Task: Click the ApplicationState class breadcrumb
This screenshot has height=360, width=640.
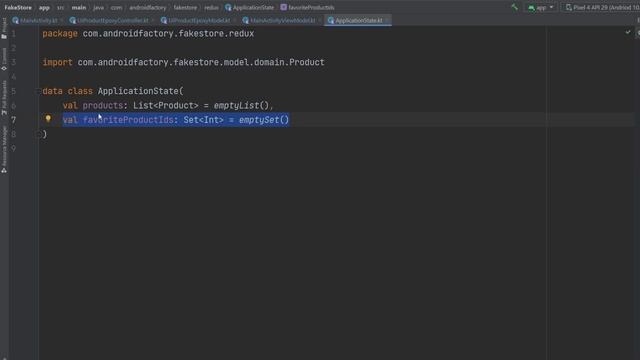Action: pos(249,7)
